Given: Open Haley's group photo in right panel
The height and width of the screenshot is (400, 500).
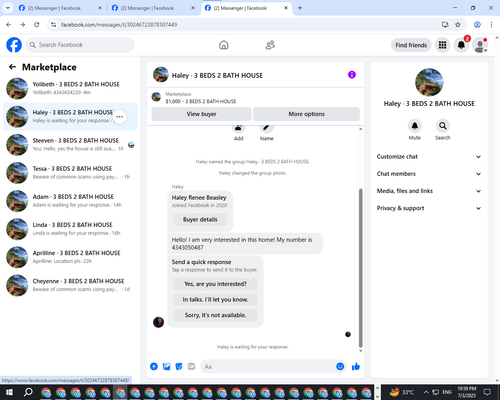Looking at the screenshot, I should 429,82.
